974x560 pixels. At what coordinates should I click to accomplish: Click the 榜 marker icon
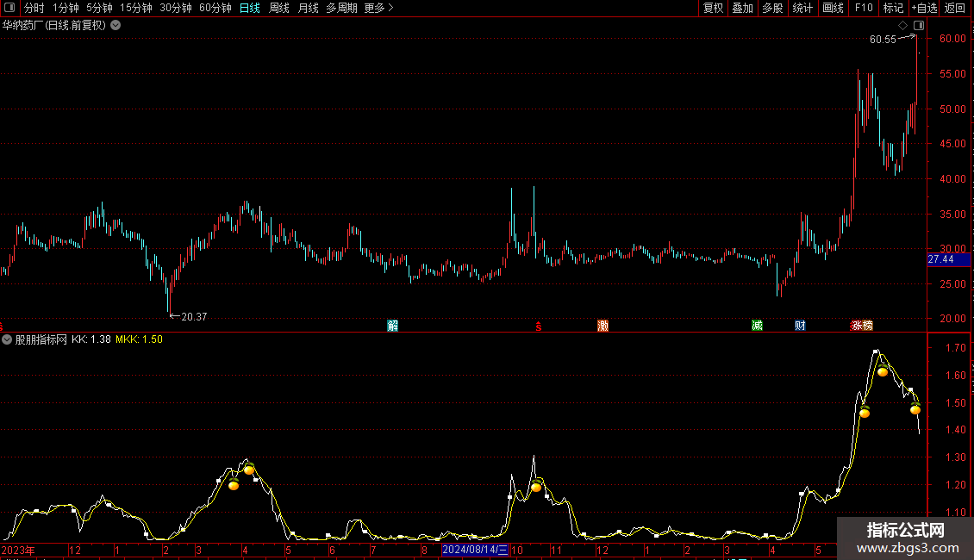coord(868,326)
